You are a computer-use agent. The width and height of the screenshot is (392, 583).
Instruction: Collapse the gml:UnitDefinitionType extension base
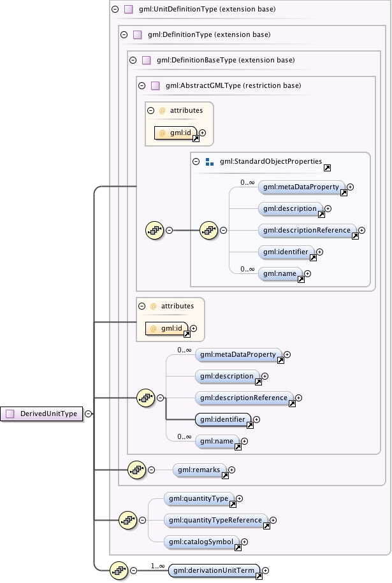point(115,10)
